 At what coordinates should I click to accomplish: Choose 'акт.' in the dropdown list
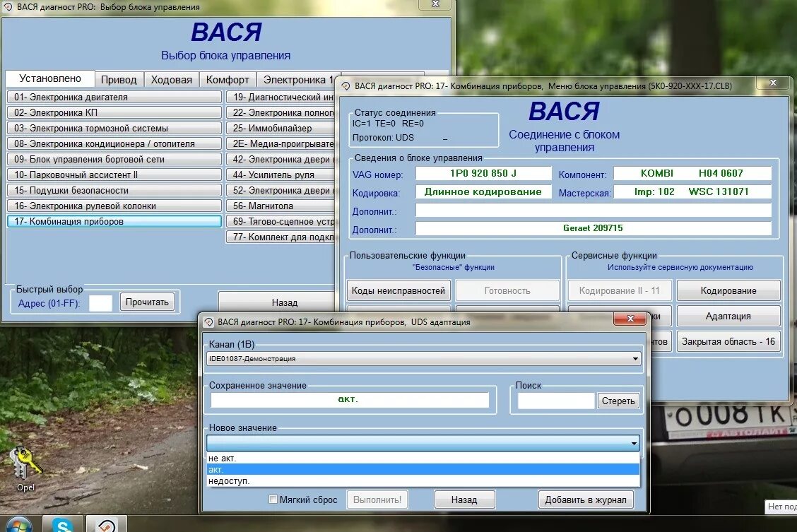423,470
